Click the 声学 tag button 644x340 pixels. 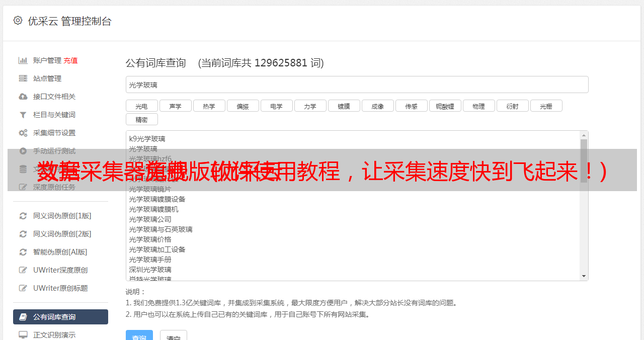click(x=175, y=106)
